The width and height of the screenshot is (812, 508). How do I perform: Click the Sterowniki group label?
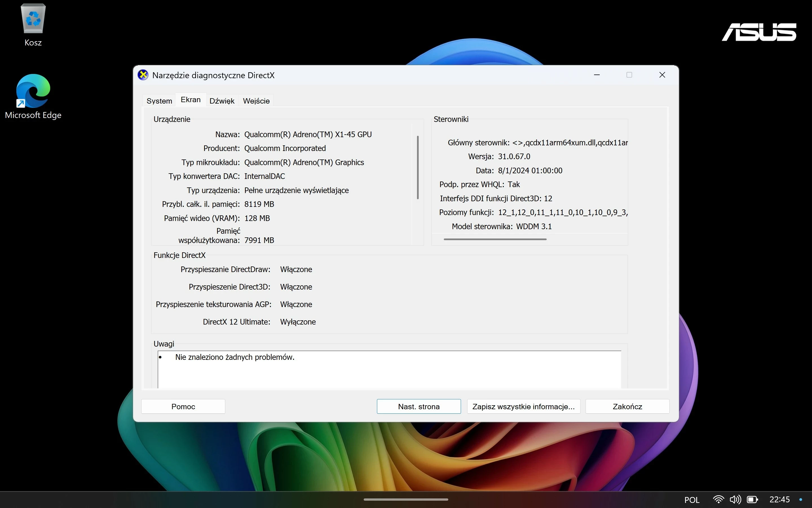click(x=451, y=119)
